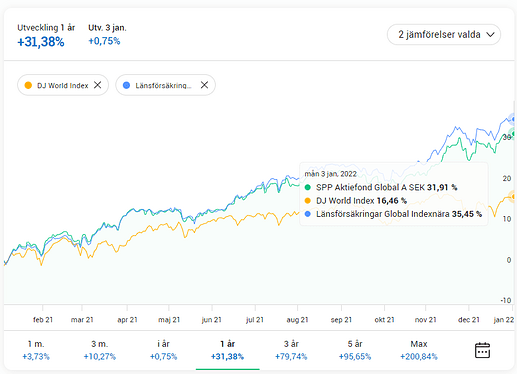The height and width of the screenshot is (374, 517).
Task: Click the blue Länsförsäkringar Global legend dot
Action: coord(308,214)
